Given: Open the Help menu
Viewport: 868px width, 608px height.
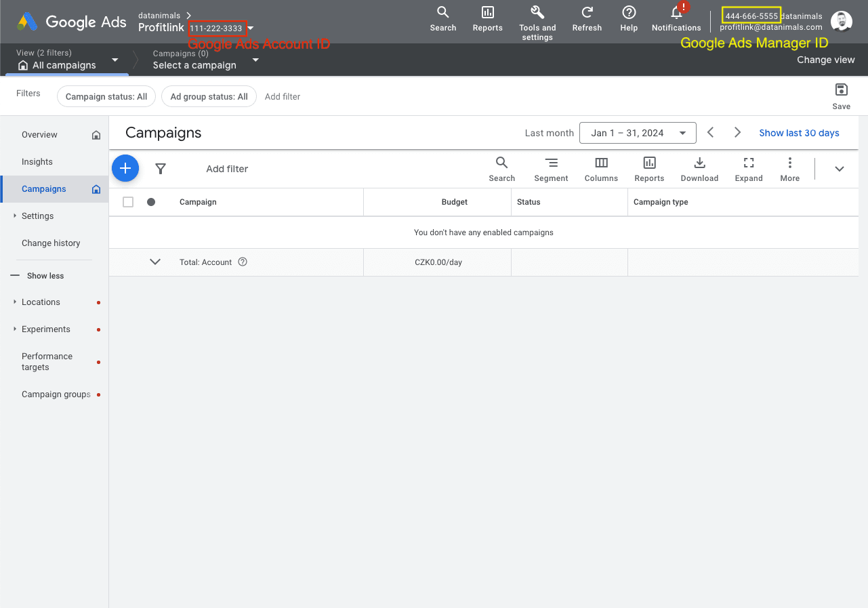Looking at the screenshot, I should click(x=629, y=18).
